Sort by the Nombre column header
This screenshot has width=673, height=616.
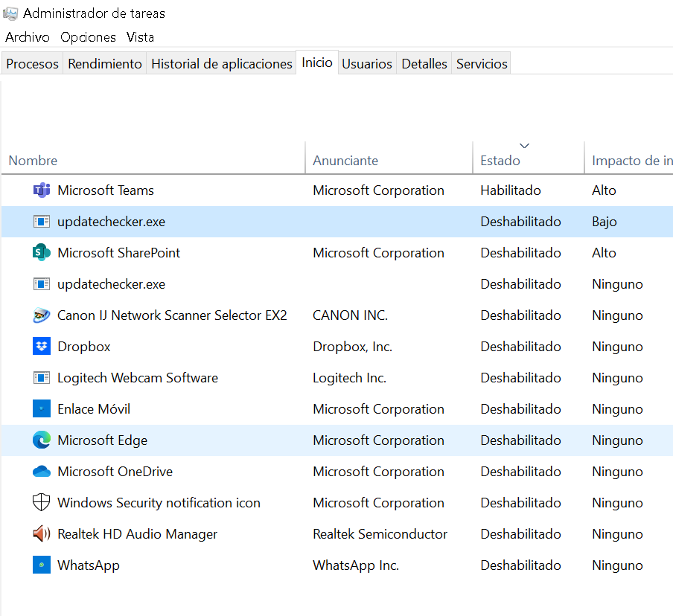pyautogui.click(x=153, y=158)
